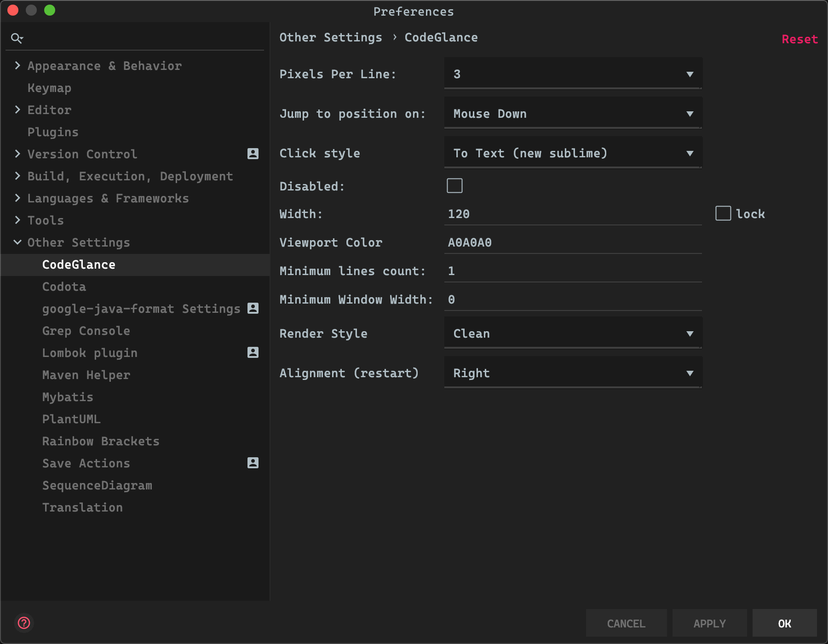Open the Pixels Per Line dropdown

573,74
